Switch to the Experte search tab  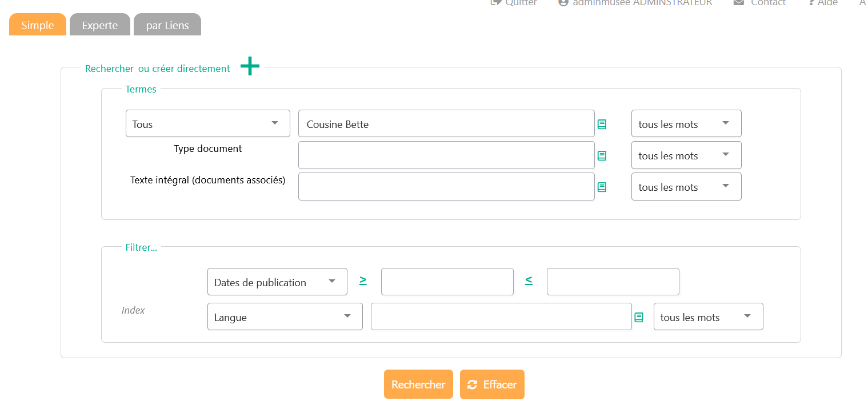[100, 25]
